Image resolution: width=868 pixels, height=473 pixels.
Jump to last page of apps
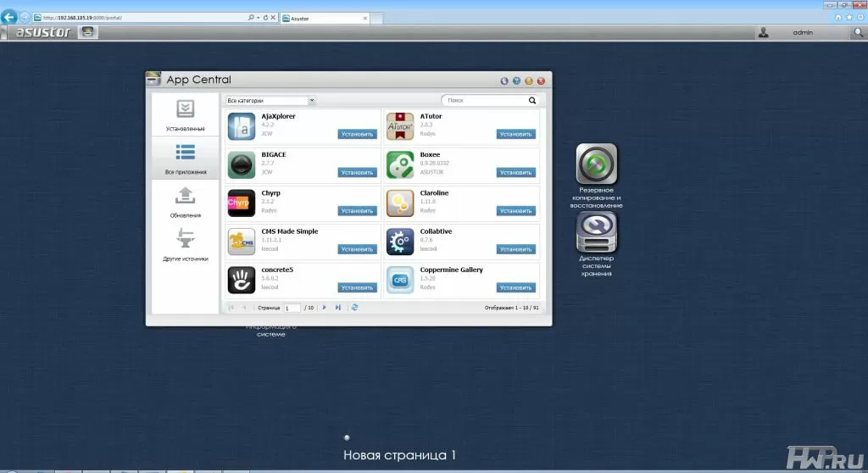coord(337,308)
